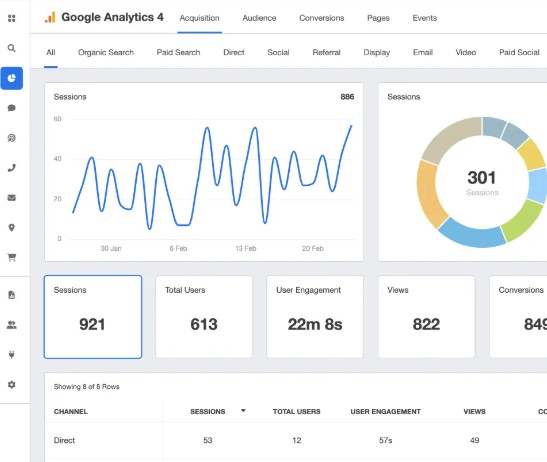
Task: Click the 886 total on Sessions chart
Action: click(347, 97)
